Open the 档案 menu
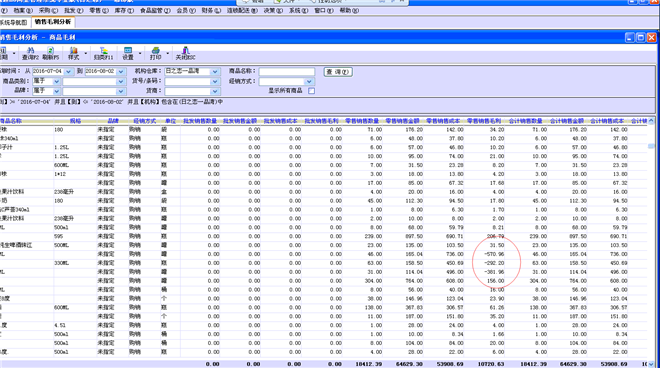This screenshot has height=368, width=660. pyautogui.click(x=23, y=11)
